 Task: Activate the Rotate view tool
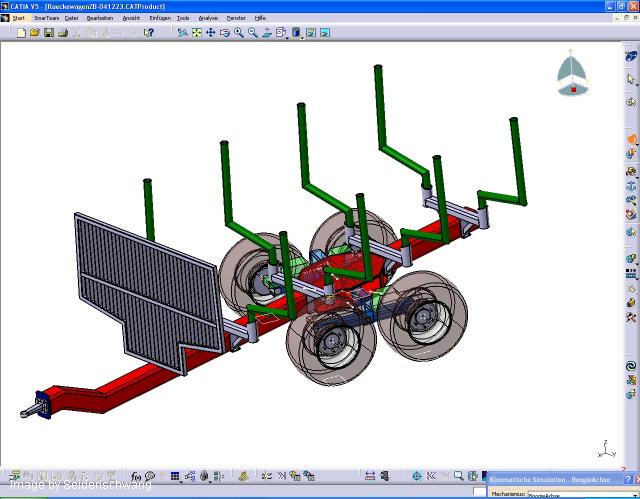(x=225, y=32)
